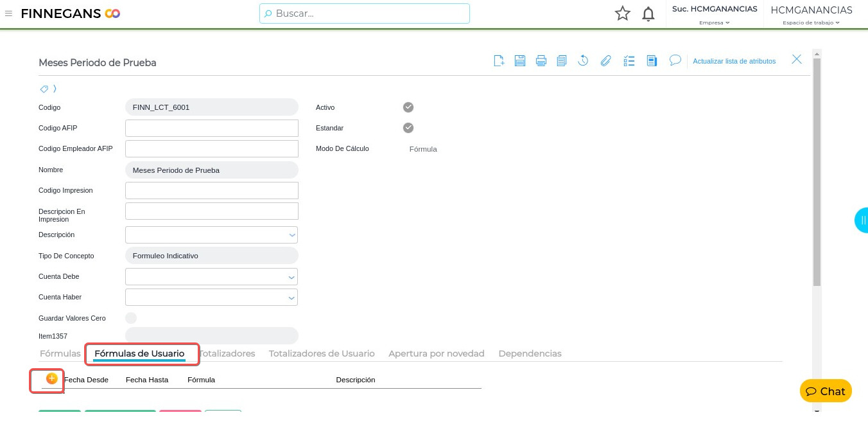Switch to the Totalizadores de Usuario tab
Image resolution: width=868 pixels, height=444 pixels.
point(322,353)
